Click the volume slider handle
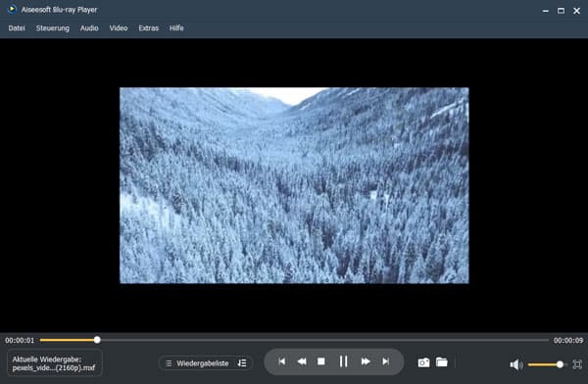This screenshot has width=588, height=384. [x=560, y=364]
